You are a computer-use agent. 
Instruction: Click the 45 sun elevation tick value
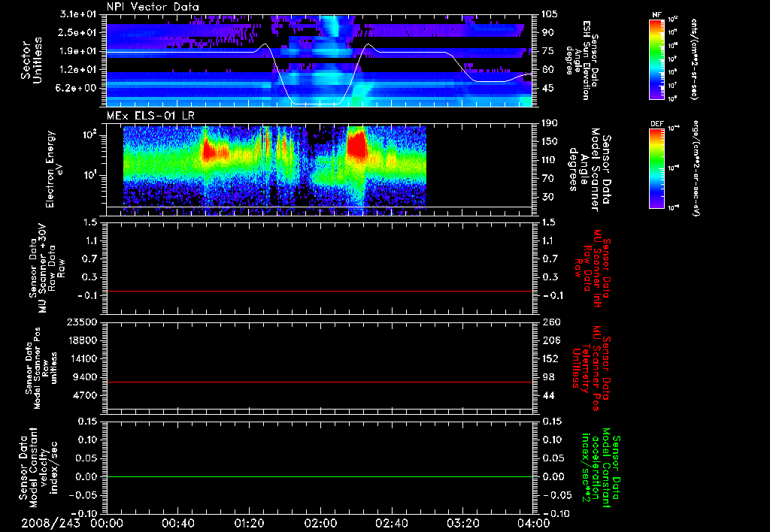coord(547,89)
